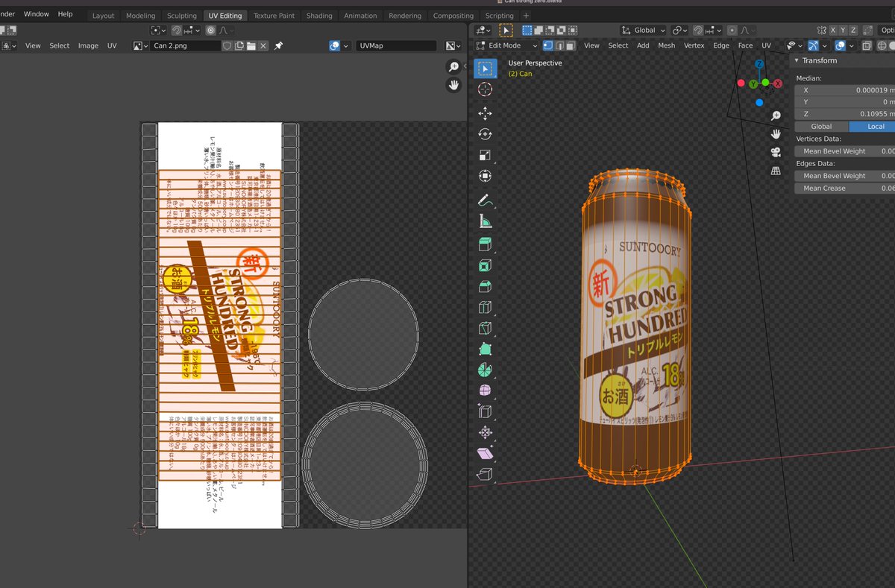This screenshot has height=588, width=895.
Task: Switch to Shading workspace tab
Action: tap(319, 16)
